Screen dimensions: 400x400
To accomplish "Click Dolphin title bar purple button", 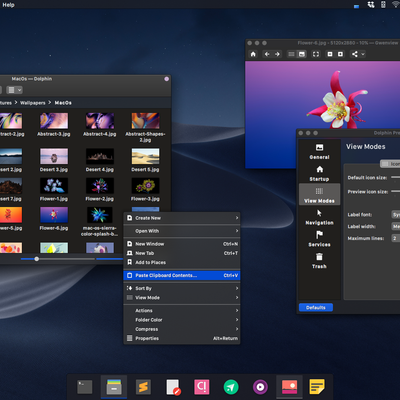I will click(x=167, y=79).
